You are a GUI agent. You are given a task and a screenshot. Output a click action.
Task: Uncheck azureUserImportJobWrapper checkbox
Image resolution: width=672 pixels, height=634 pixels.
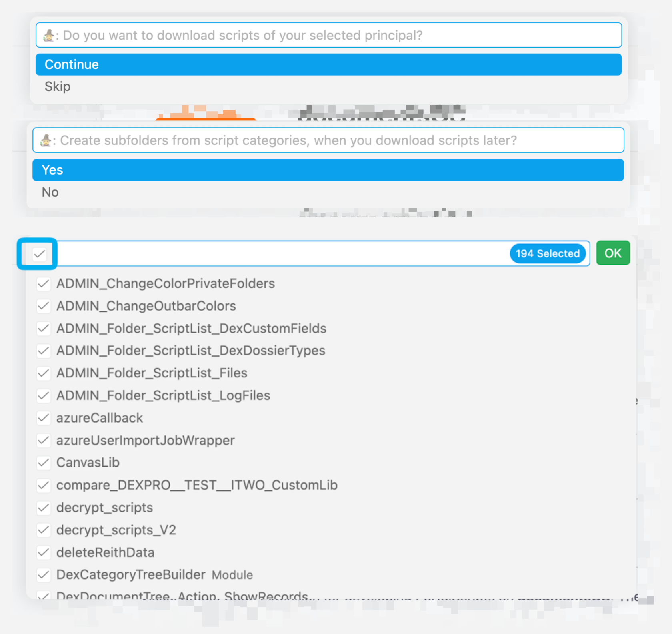44,441
